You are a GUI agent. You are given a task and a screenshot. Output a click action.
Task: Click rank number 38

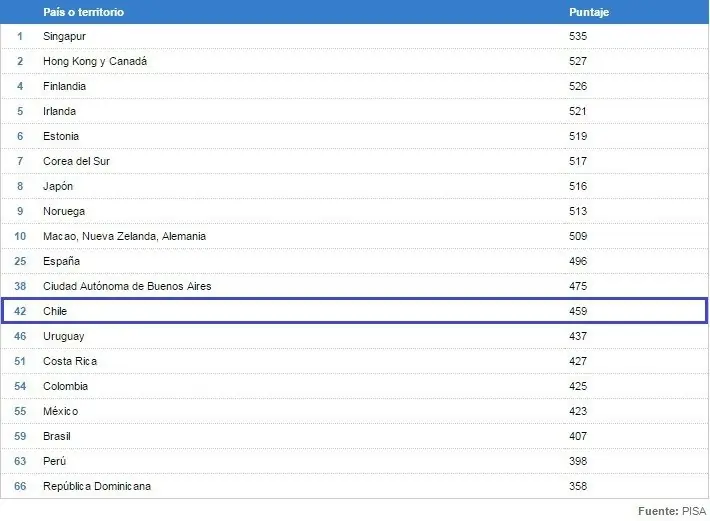(20, 286)
